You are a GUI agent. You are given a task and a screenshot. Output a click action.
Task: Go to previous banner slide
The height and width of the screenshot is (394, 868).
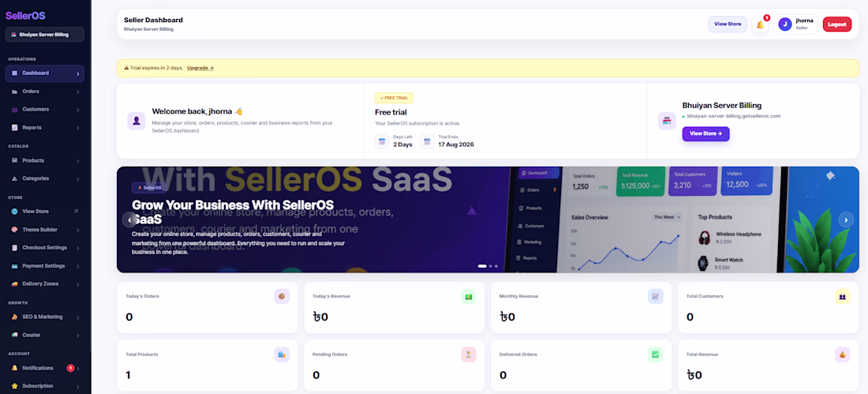[129, 220]
